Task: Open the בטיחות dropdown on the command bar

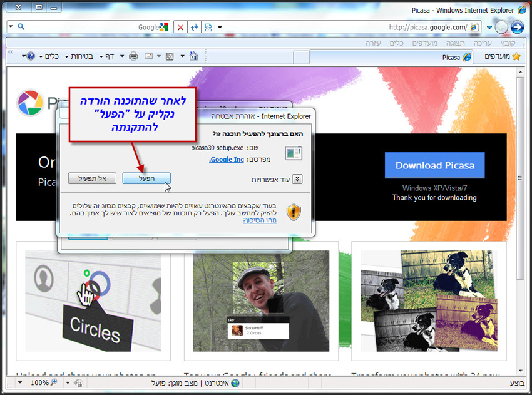Action: tap(79, 56)
